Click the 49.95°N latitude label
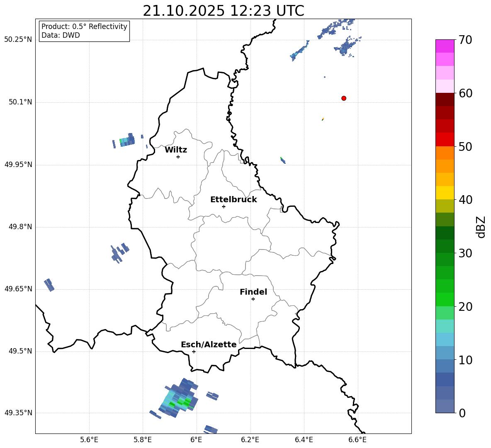The width and height of the screenshot is (491, 448). pos(18,165)
